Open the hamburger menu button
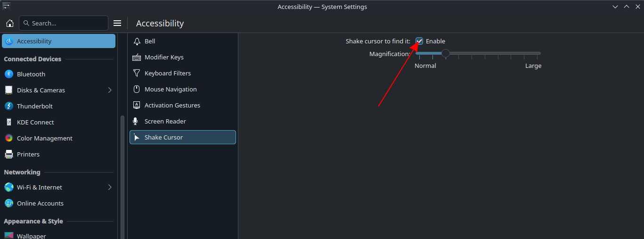The height and width of the screenshot is (239, 644). tap(117, 23)
